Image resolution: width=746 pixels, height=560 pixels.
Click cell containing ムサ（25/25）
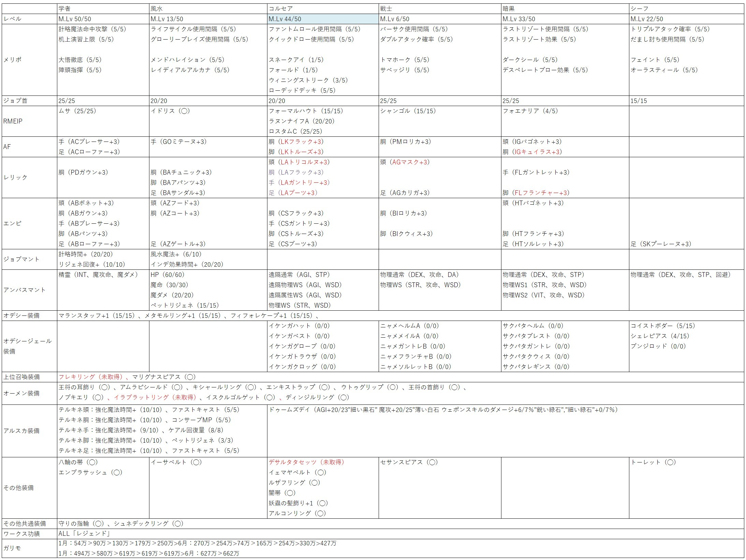pyautogui.click(x=77, y=111)
